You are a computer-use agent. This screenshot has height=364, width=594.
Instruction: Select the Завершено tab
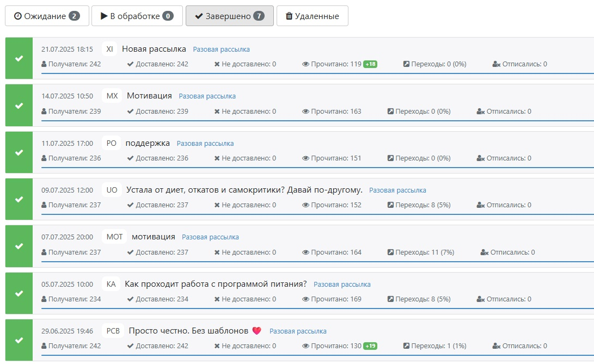pyautogui.click(x=229, y=16)
